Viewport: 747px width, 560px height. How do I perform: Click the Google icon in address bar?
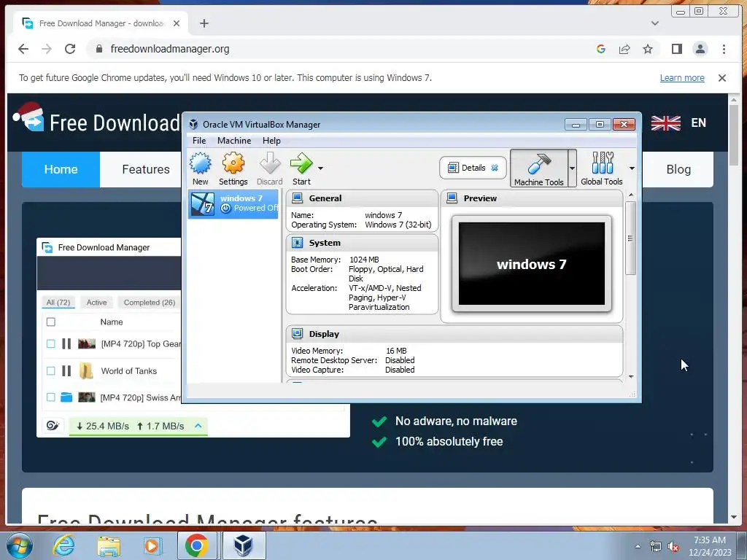coord(601,49)
